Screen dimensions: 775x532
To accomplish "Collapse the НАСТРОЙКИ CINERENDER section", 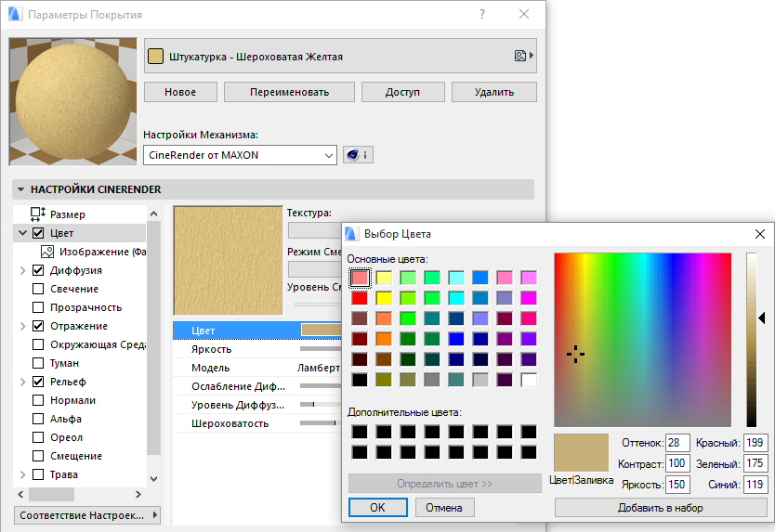I will 20,189.
